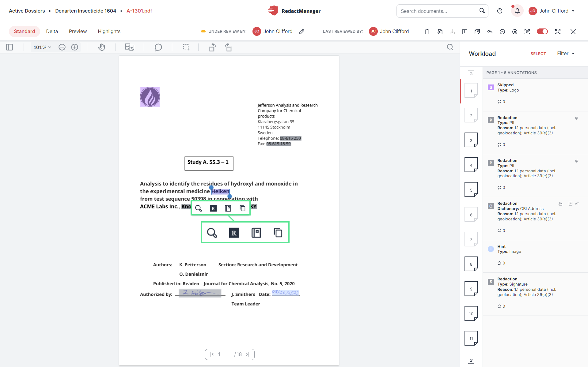Image resolution: width=588 pixels, height=367 pixels.
Task: Enter fullscreen with the expand icon
Action: tap(558, 32)
